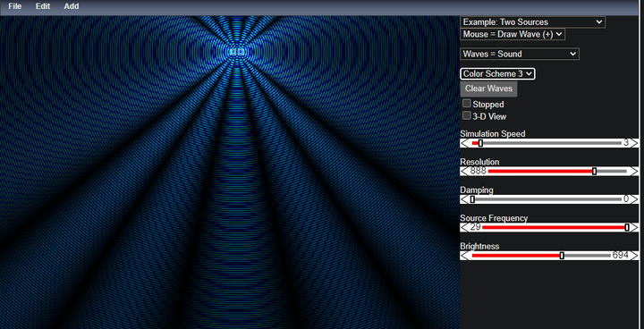Open the Edit menu
644x329 pixels.
pyautogui.click(x=43, y=6)
